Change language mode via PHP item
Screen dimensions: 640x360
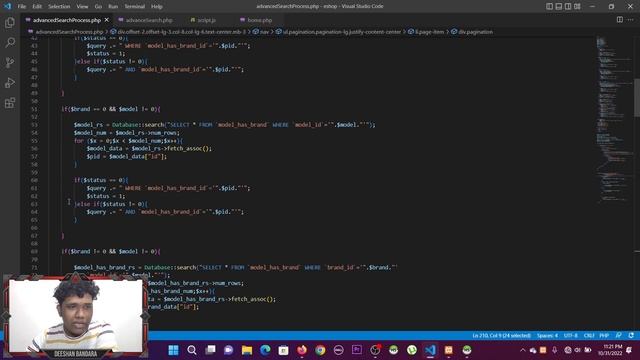pyautogui.click(x=604, y=336)
